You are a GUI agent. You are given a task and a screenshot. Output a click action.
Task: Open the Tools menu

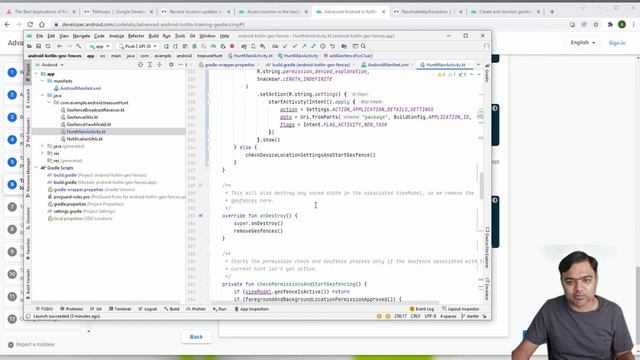[180, 36]
